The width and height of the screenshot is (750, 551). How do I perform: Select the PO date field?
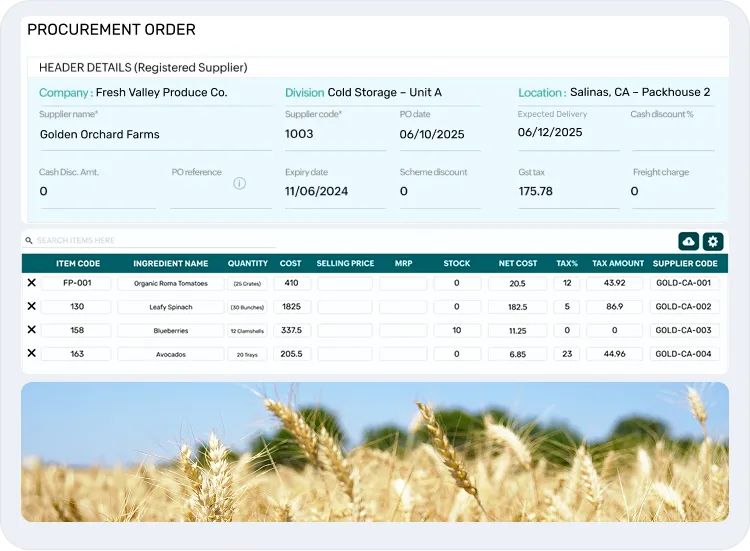(439, 134)
